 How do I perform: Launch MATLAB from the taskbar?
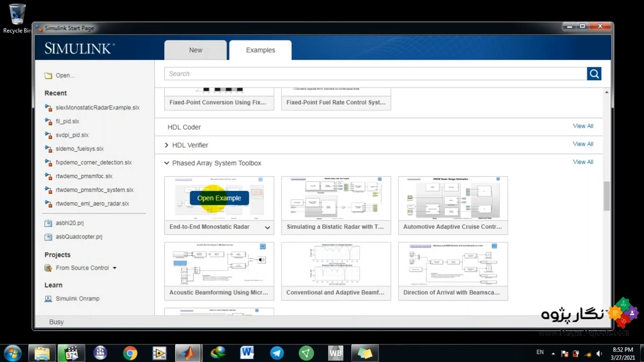(x=188, y=353)
